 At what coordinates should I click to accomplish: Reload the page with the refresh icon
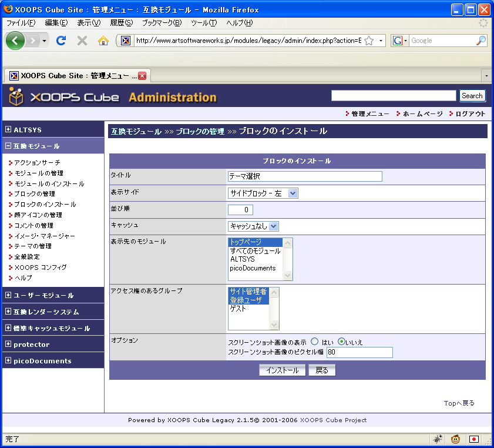[x=61, y=41]
